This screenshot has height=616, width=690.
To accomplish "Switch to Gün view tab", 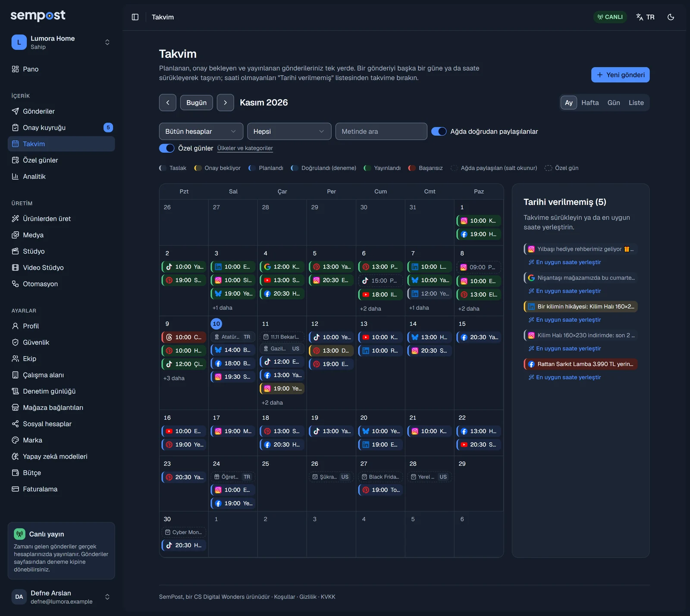I will click(614, 103).
